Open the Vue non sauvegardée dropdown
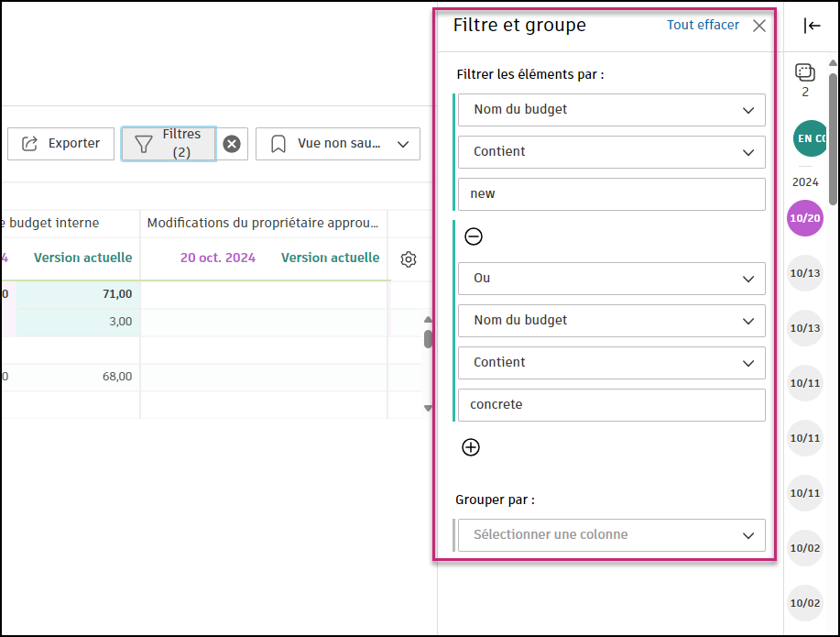The image size is (840, 637). 338,144
